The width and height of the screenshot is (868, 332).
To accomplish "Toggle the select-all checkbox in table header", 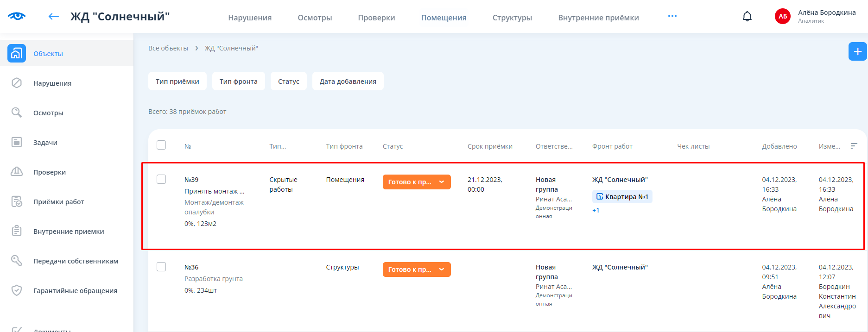I will (161, 145).
